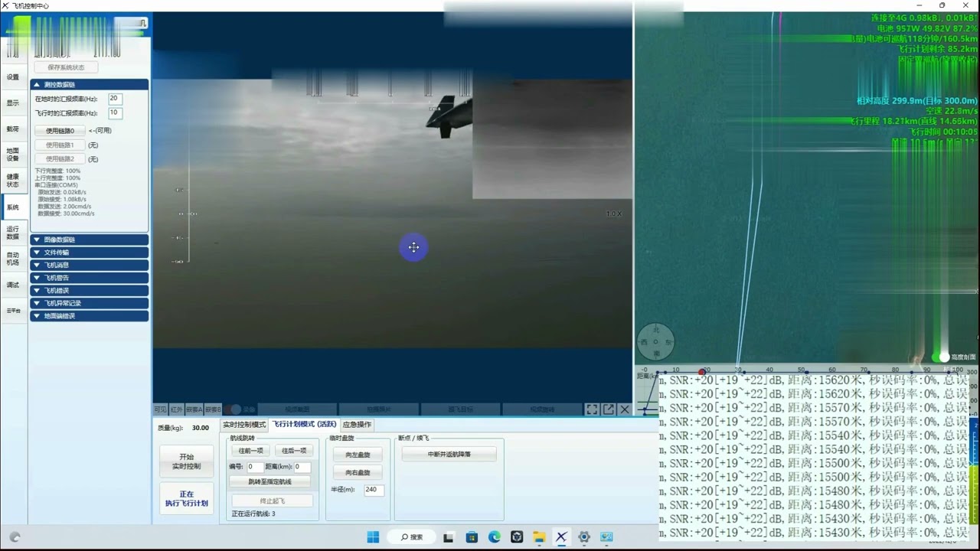Open Task View on the taskbar
980x551 pixels.
click(x=449, y=537)
